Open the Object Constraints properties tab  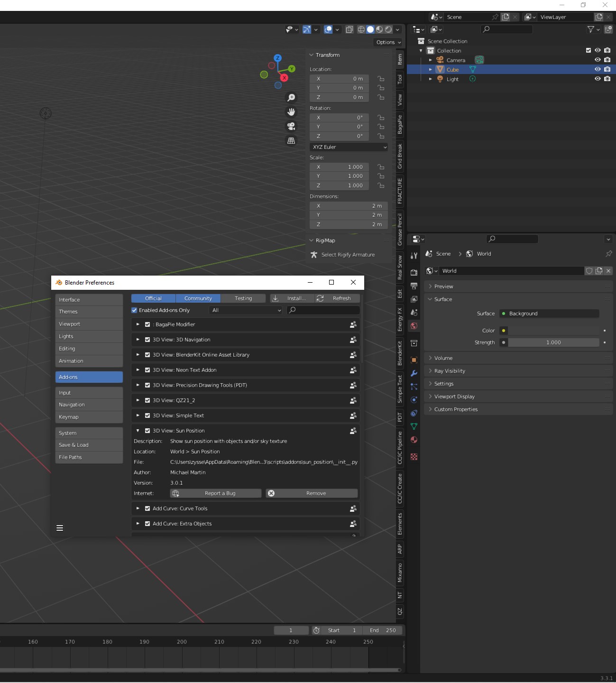point(414,413)
